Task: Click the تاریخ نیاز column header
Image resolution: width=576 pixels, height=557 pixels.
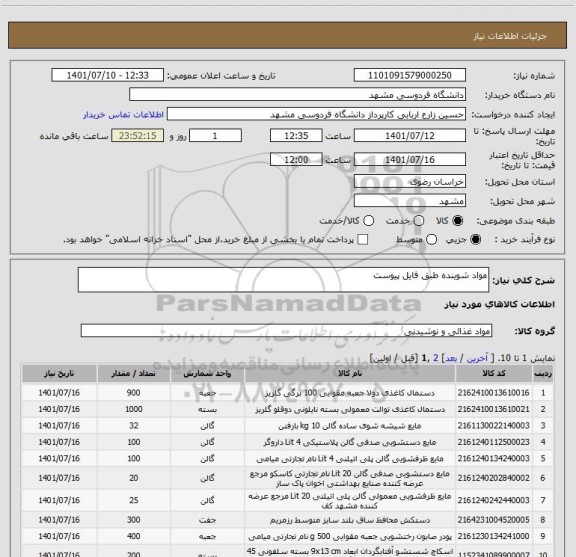Action: click(59, 374)
